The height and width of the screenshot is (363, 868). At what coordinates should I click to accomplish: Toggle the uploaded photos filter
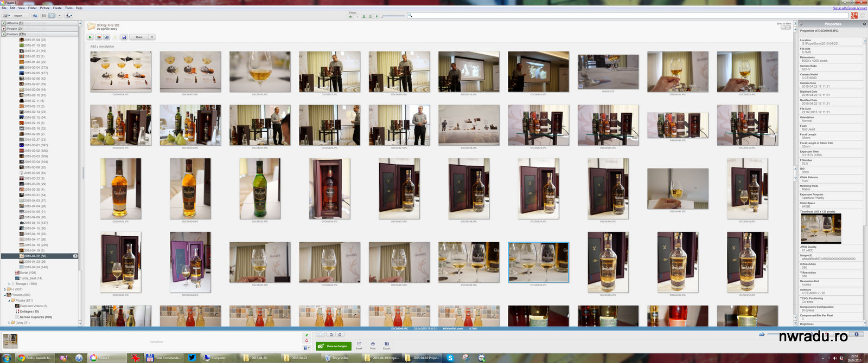357,16
